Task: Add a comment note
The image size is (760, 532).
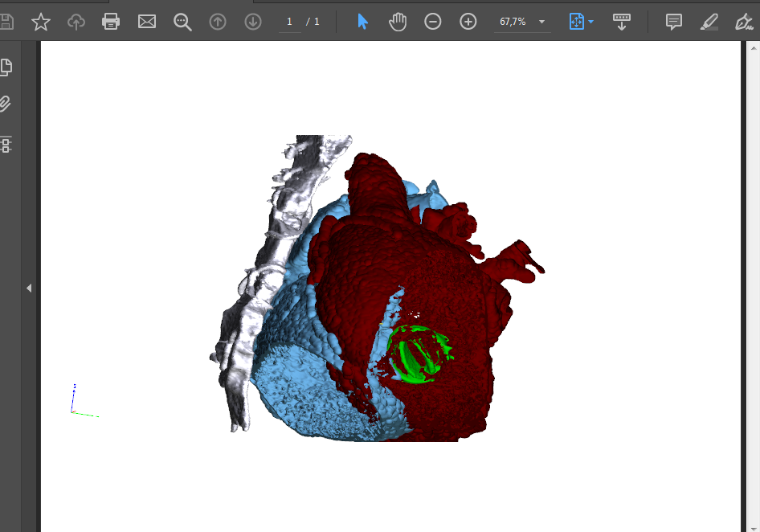Action: click(674, 22)
